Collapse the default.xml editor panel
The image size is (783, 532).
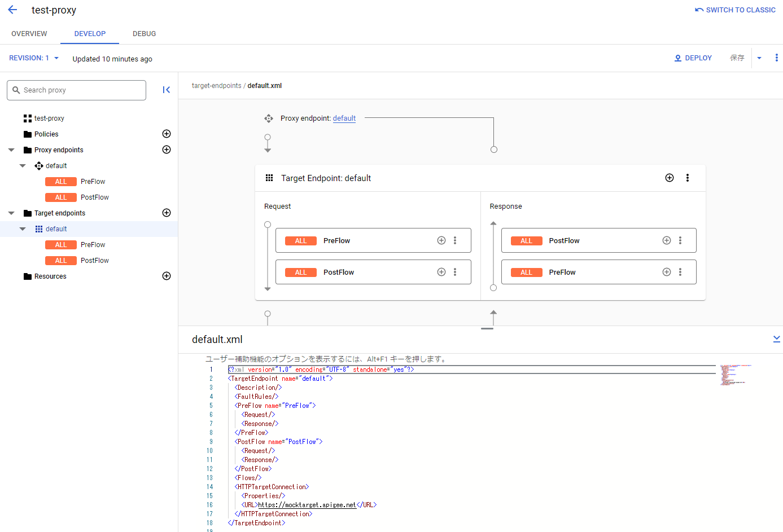[x=776, y=338]
